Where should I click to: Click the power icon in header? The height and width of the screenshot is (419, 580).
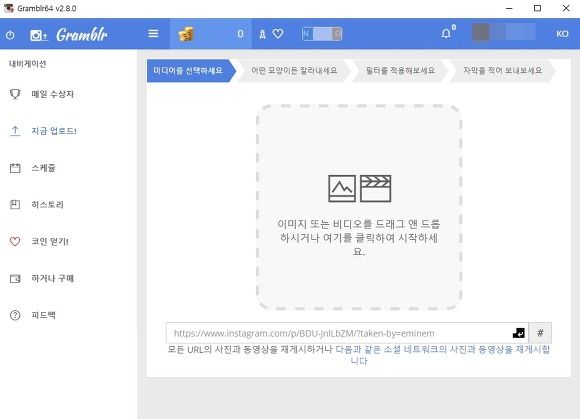(10, 35)
